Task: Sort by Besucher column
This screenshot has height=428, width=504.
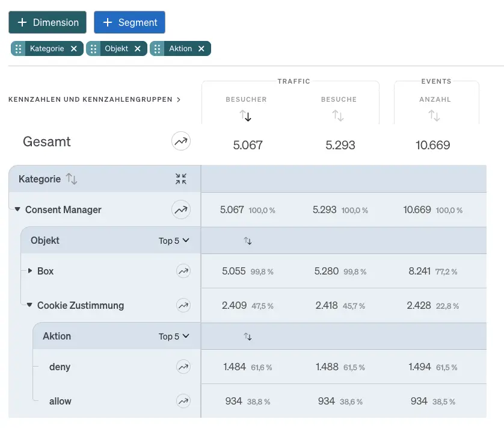Action: click(x=245, y=116)
